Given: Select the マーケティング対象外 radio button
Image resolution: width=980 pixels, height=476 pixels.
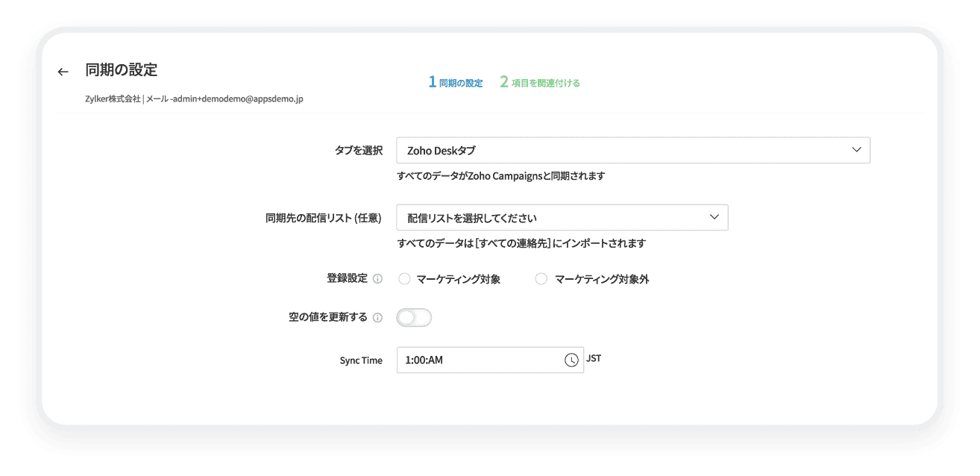Looking at the screenshot, I should 541,278.
